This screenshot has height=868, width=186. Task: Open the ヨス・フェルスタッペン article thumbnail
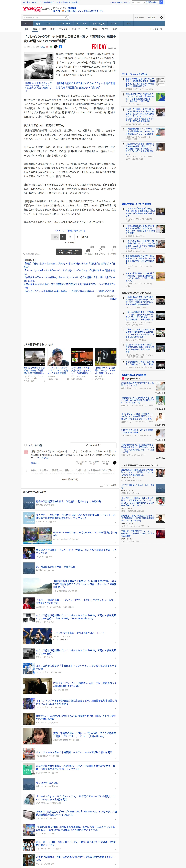point(58,356)
